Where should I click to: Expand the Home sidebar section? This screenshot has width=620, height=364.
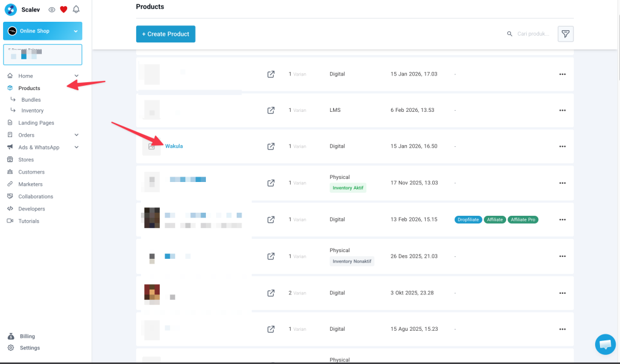[x=76, y=76]
